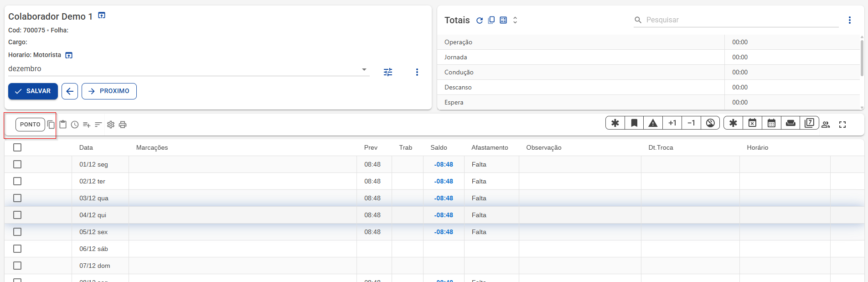Viewport: 868px width, 282px height.
Task: Click the −1 button
Action: coord(691,123)
